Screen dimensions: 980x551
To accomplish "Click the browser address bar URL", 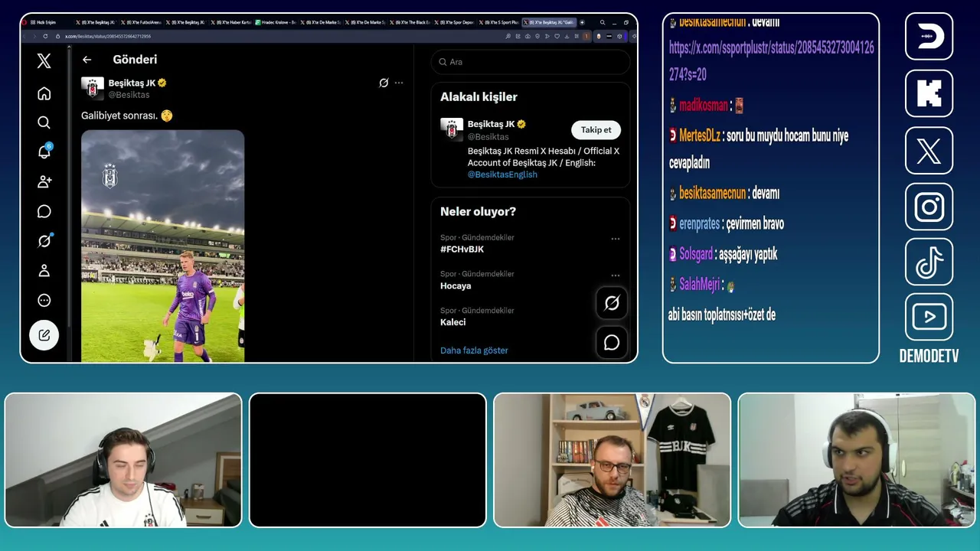I will tap(108, 36).
